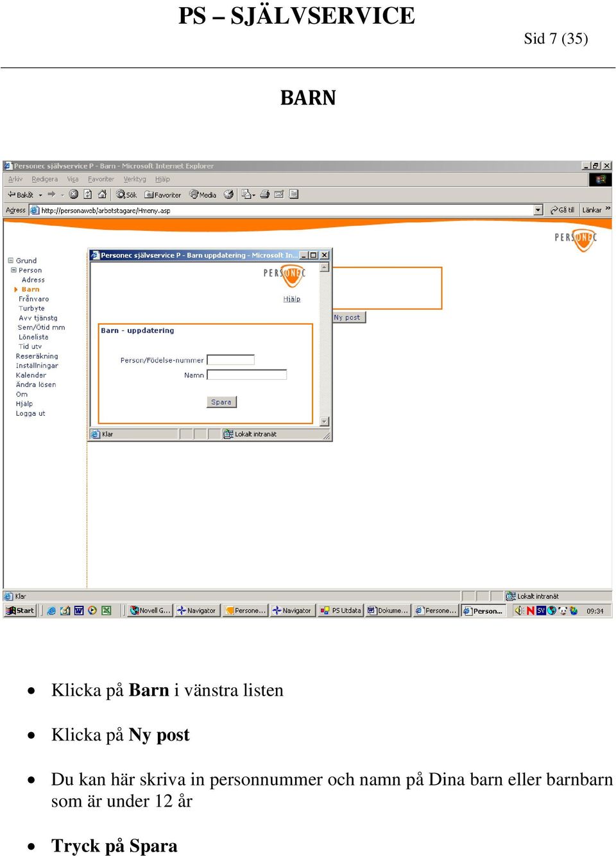
Task: Select Turbyte in the left list
Action: tap(32, 309)
